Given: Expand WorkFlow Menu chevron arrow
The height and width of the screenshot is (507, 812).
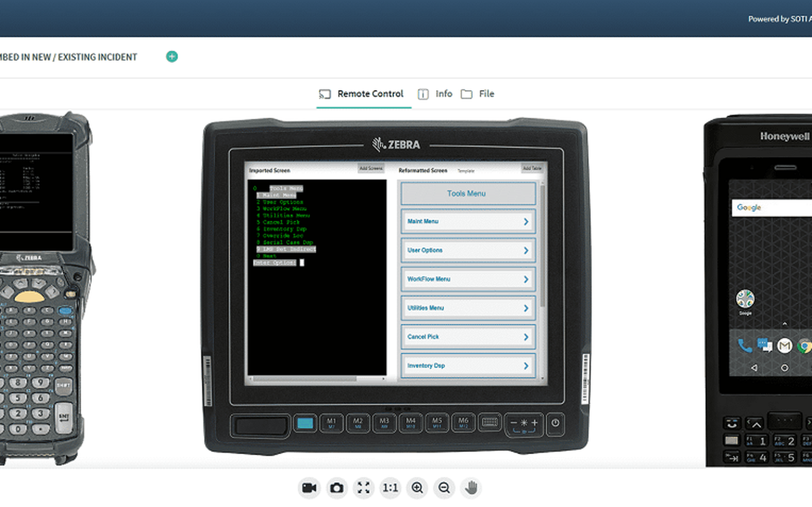Looking at the screenshot, I should point(526,279).
